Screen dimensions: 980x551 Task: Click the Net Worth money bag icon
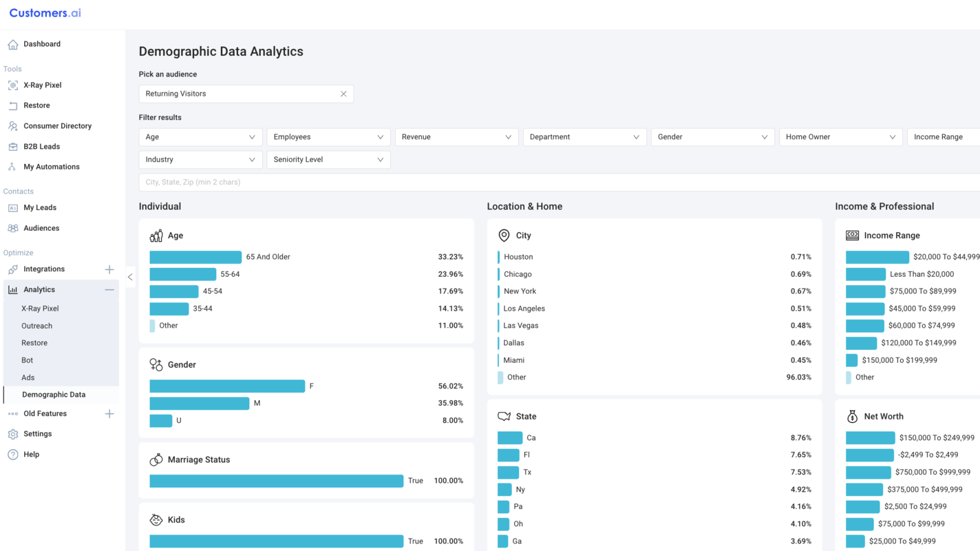[851, 416]
